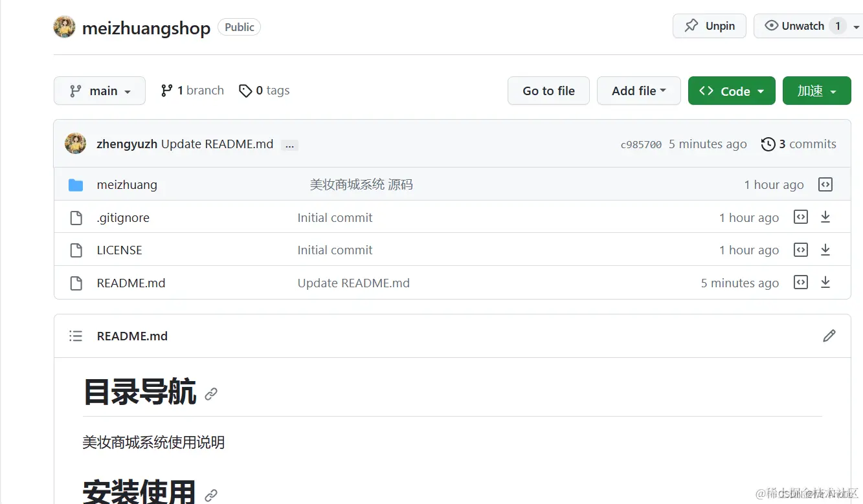
Task: Edit README.md using the pencil icon
Action: (x=829, y=336)
